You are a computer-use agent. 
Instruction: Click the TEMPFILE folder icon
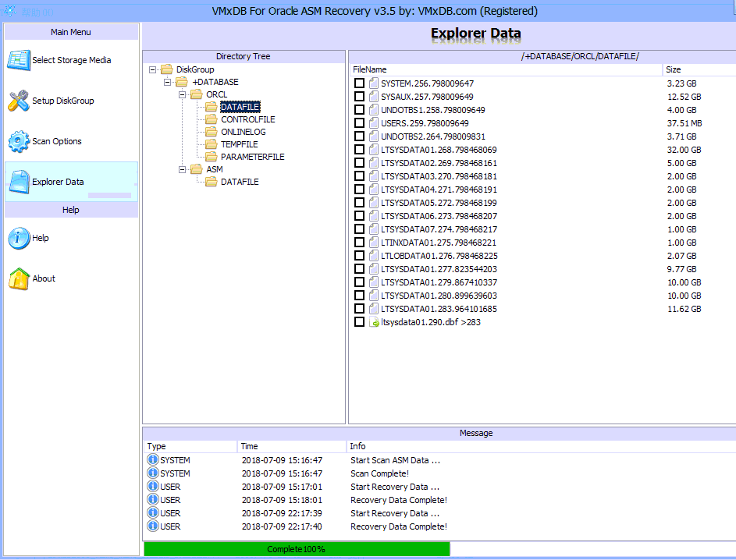pos(212,144)
